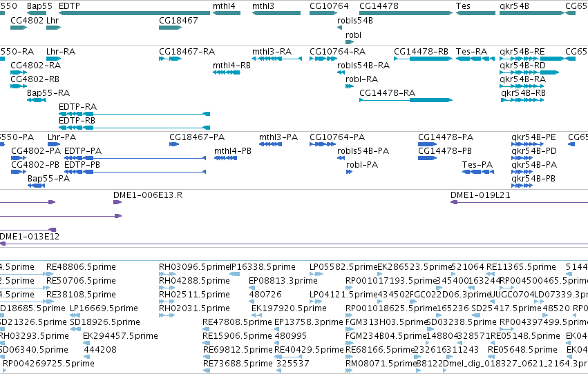Select the CG4802-RB transcript label
Image resolution: width=588 pixels, height=374 pixels.
click(x=35, y=79)
